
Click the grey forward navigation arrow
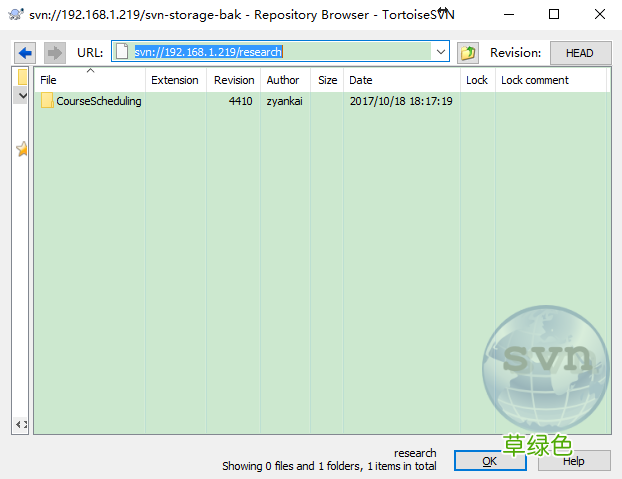pyautogui.click(x=55, y=52)
